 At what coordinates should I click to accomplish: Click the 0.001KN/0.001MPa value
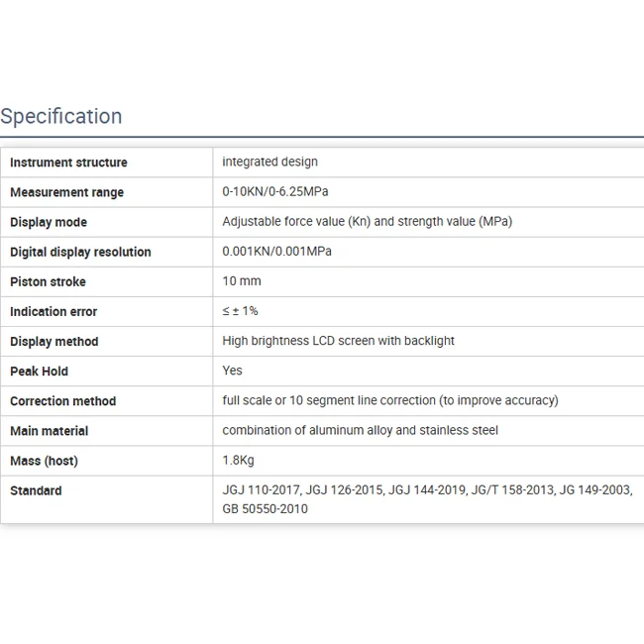[x=276, y=251]
